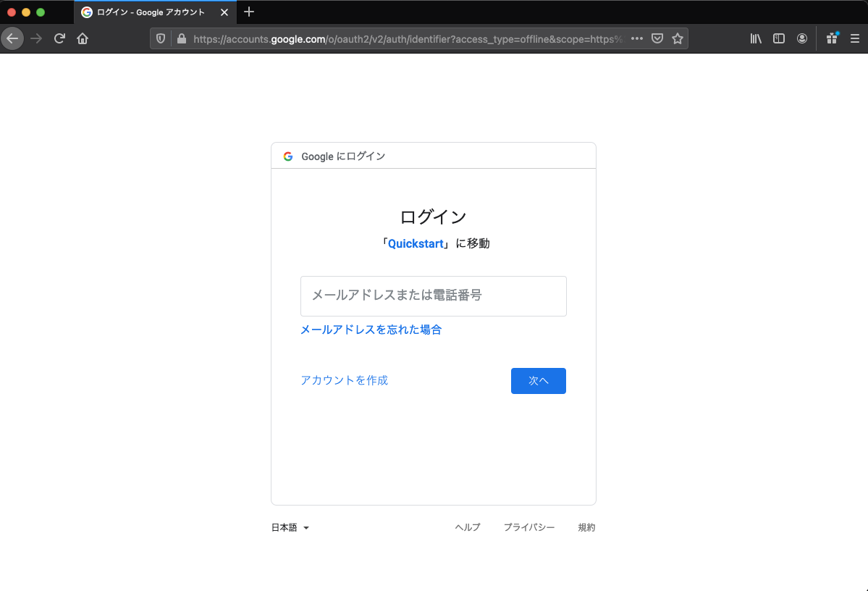This screenshot has width=868, height=591.
Task: Click the forward navigation arrow
Action: 36,39
